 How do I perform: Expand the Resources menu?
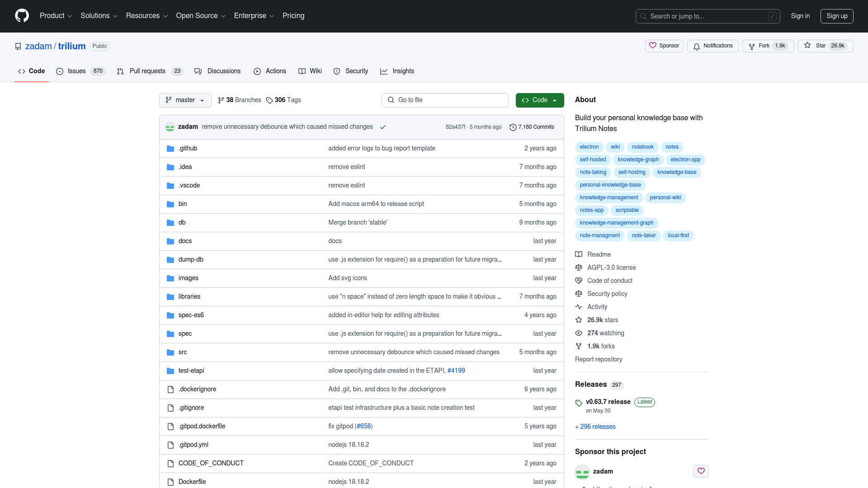tap(147, 16)
